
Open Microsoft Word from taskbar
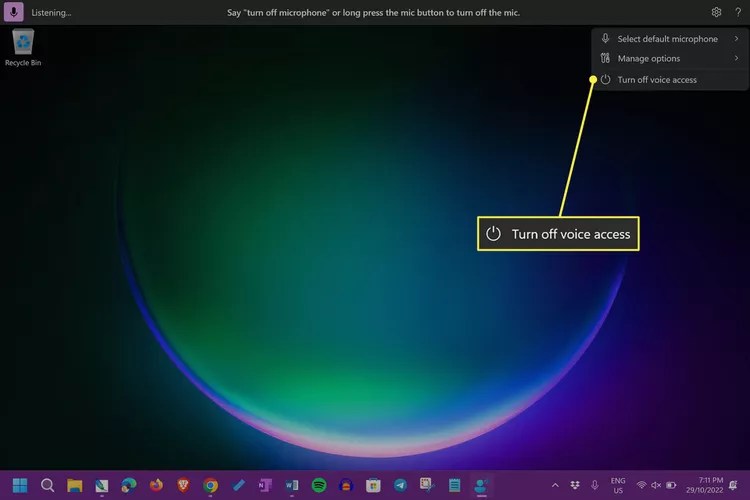tap(292, 485)
